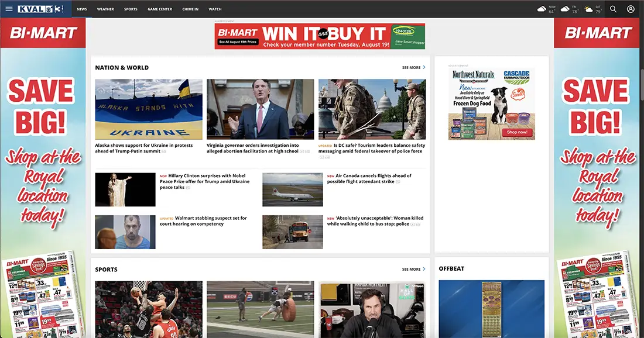Click the Bi-Mart Win It Buy It banner
Image resolution: width=644 pixels, height=338 pixels.
coord(320,36)
